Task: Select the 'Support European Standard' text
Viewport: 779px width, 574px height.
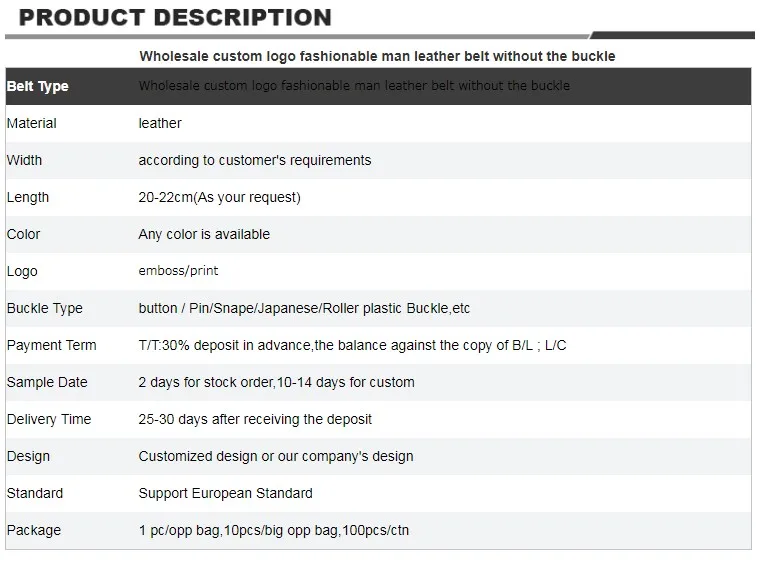Action: 226,493
